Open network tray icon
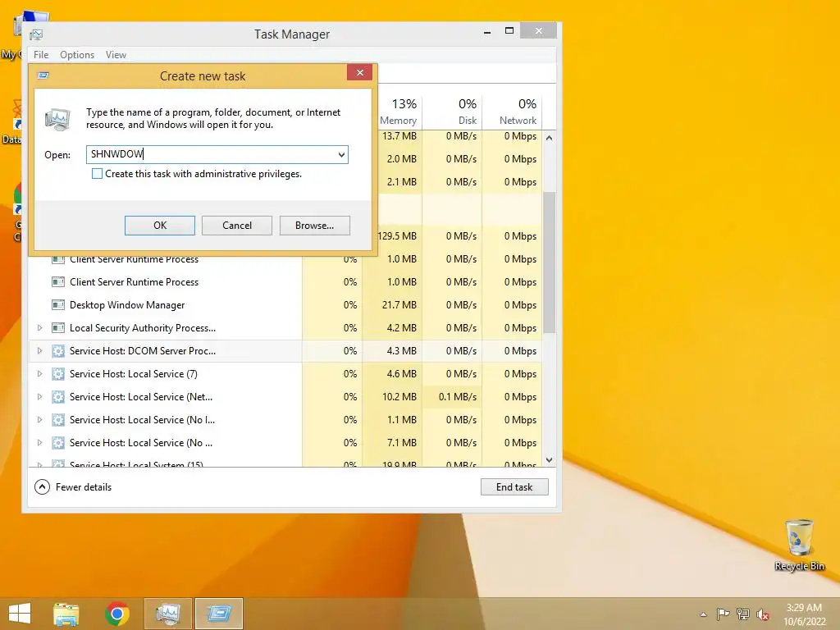The height and width of the screenshot is (630, 840). point(743,614)
